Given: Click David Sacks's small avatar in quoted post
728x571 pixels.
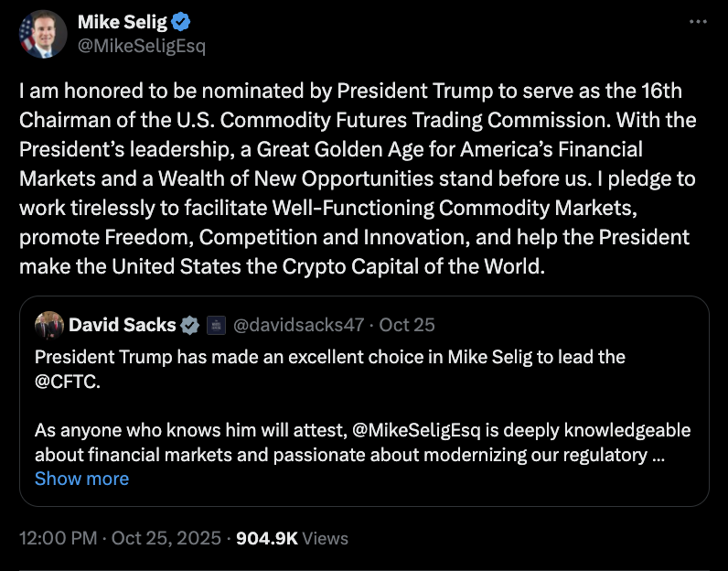Looking at the screenshot, I should pyautogui.click(x=48, y=324).
